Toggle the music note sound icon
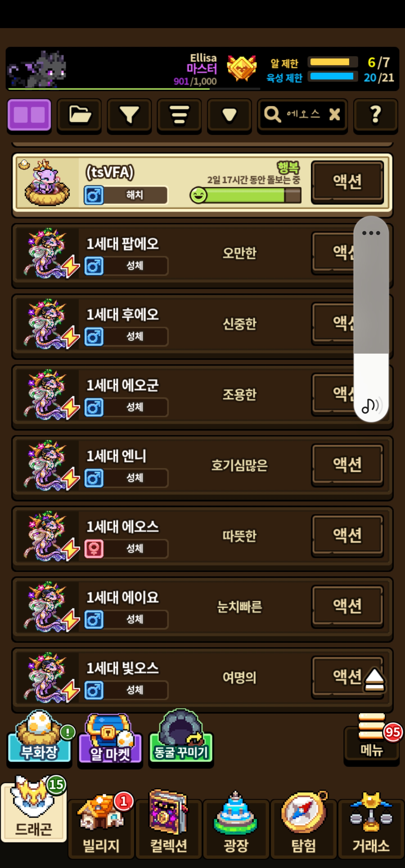Image resolution: width=405 pixels, height=868 pixels. point(371,405)
